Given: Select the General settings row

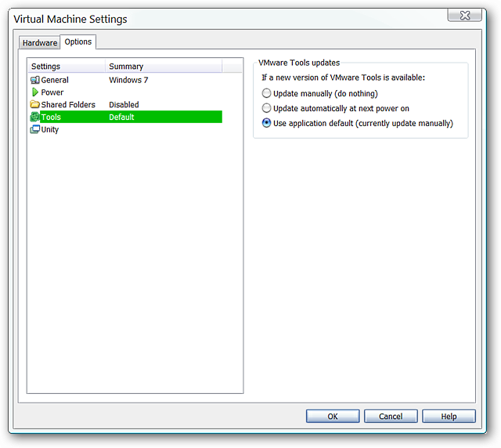Looking at the screenshot, I should tap(126, 80).
